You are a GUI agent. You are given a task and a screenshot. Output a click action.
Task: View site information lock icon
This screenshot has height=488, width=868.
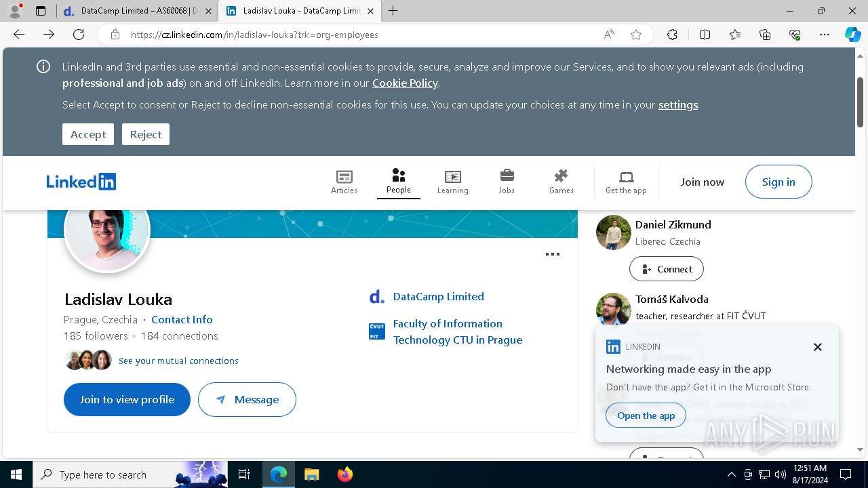[115, 35]
